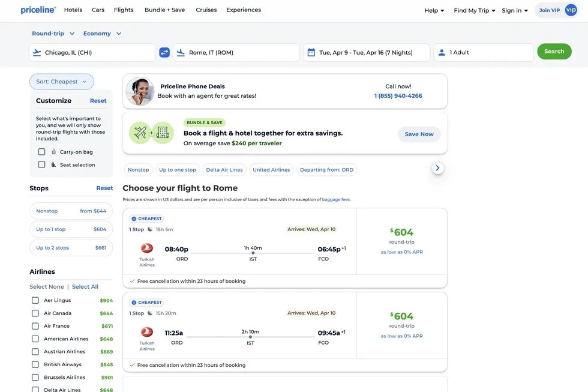Select Nonstop from $644 stops option
The height and width of the screenshot is (392, 588).
[x=71, y=211]
